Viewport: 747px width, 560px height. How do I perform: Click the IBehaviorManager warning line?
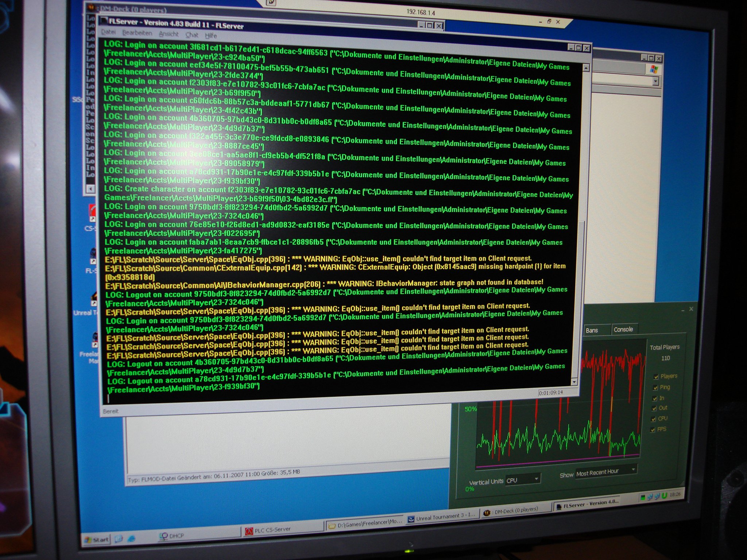pos(324,283)
